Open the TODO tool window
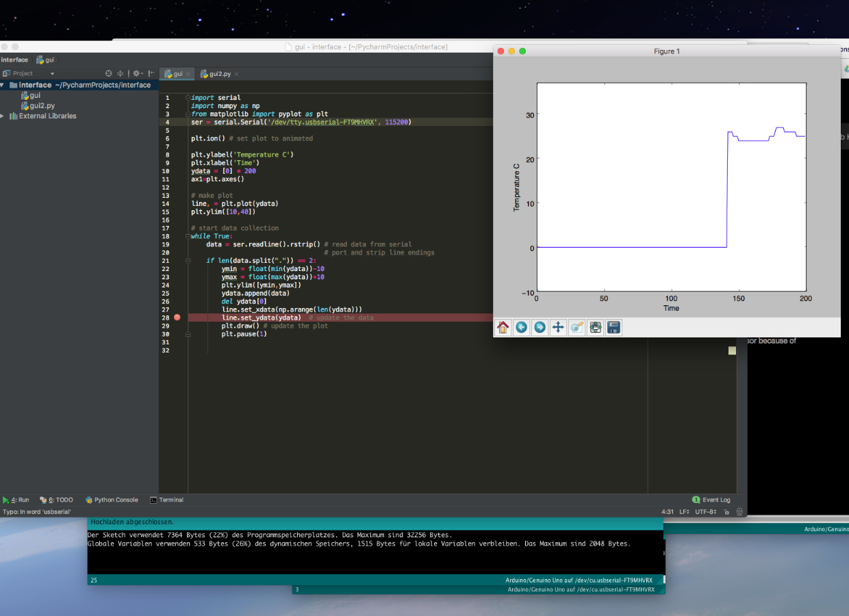The height and width of the screenshot is (616, 849). tap(56, 500)
